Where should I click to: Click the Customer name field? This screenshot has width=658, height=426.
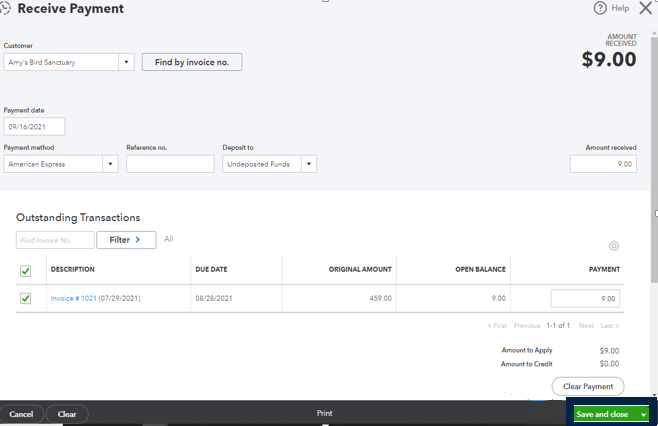coord(61,62)
